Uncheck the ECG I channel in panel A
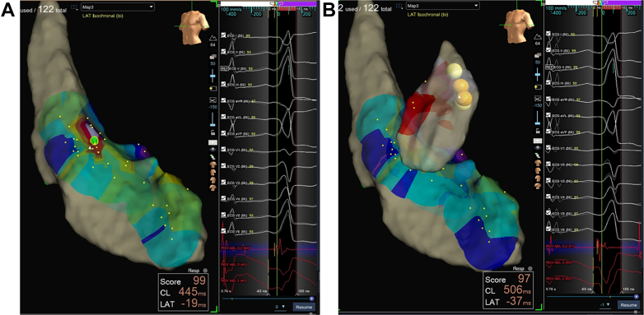Viewport: 644px width, 315px height. pyautogui.click(x=223, y=35)
